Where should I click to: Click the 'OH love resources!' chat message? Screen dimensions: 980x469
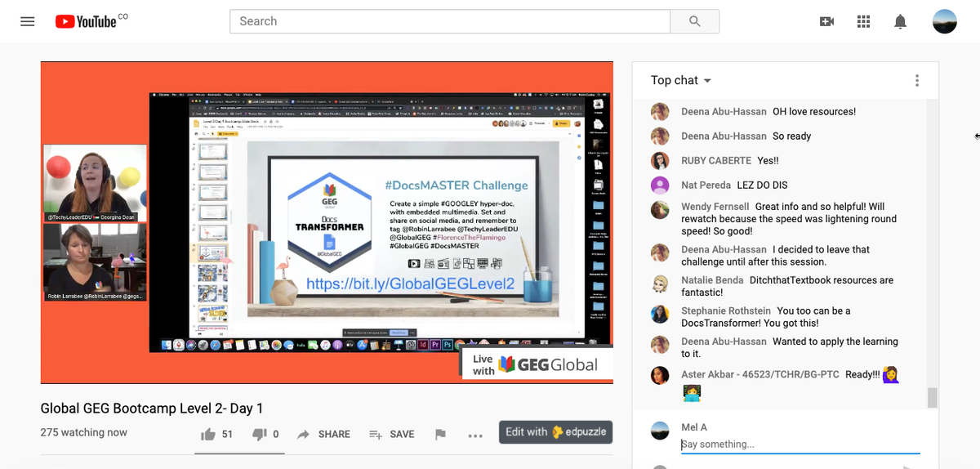tap(814, 112)
